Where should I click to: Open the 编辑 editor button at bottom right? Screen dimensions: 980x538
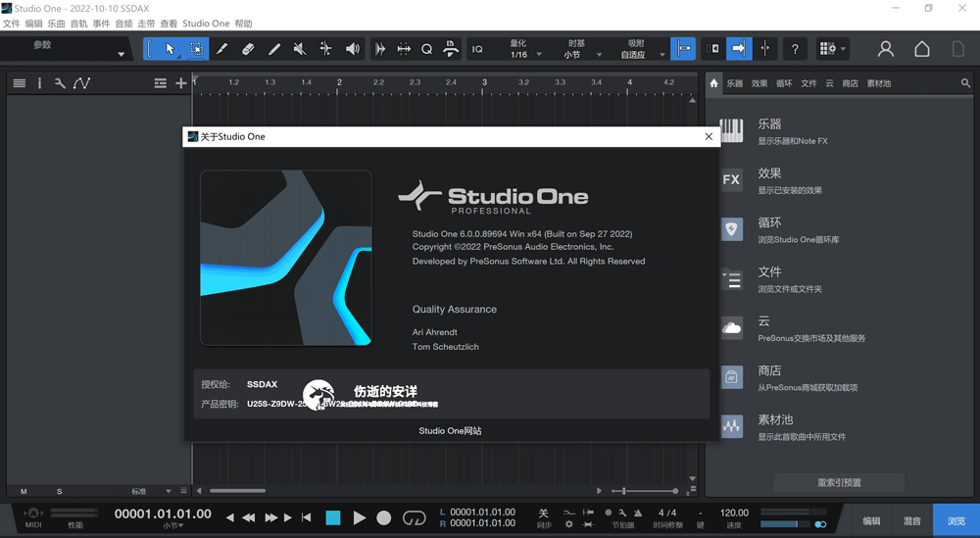[x=871, y=520]
